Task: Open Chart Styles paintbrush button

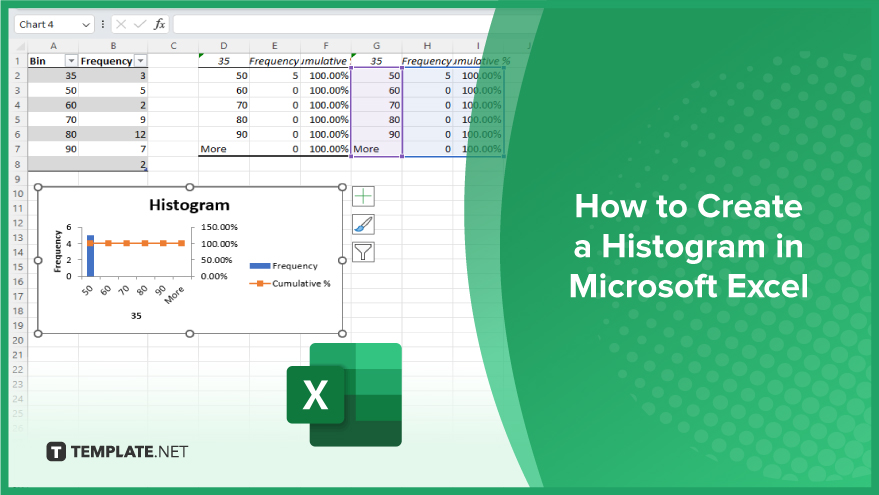Action: [x=363, y=224]
